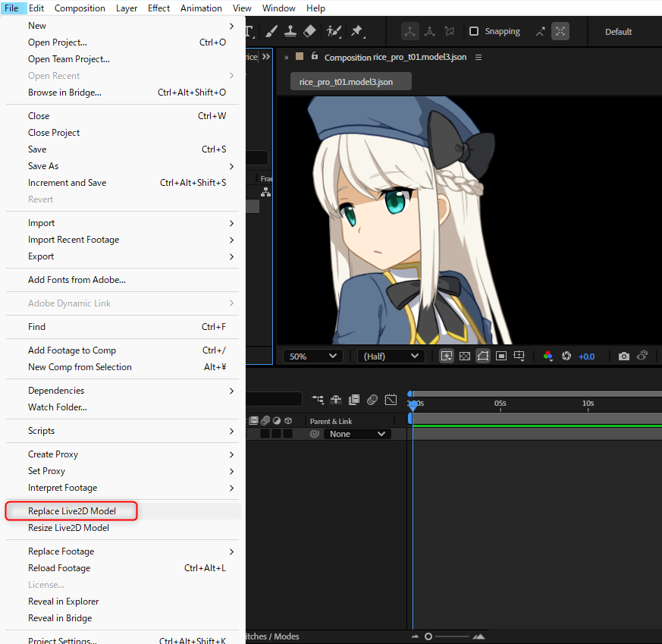This screenshot has width=662, height=644.
Task: Open the Effect menu
Action: coord(158,8)
